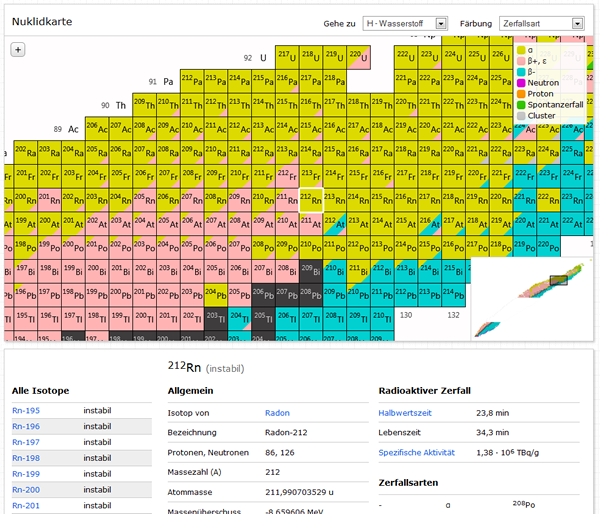Viewport: 600px width, 514px height.
Task: Select the 225Ra nuclide cell
Action: click(572, 152)
